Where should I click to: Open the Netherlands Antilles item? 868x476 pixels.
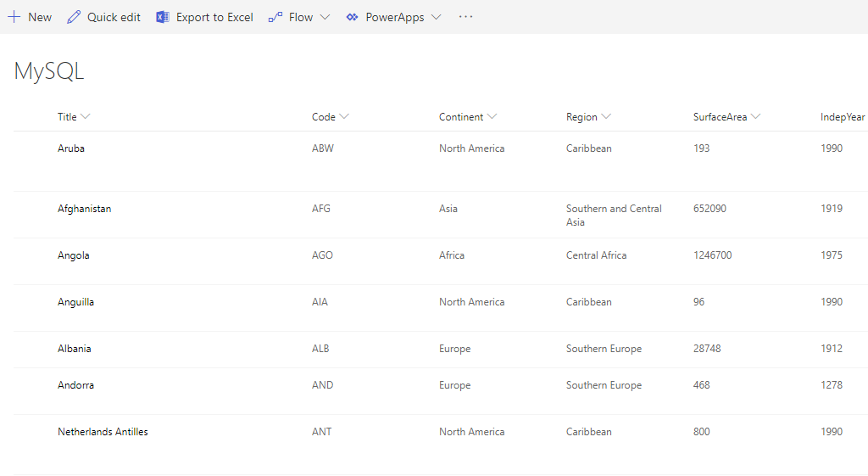coord(103,432)
